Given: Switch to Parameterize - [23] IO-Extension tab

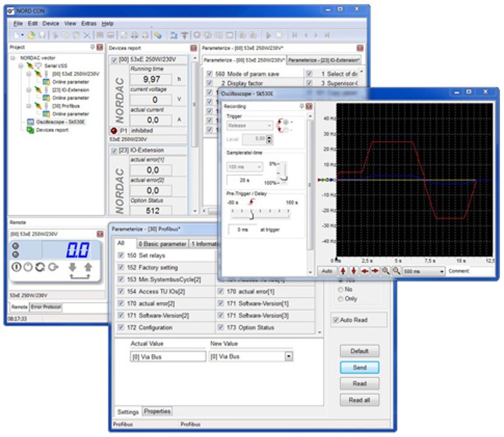Looking at the screenshot, I should (x=323, y=60).
